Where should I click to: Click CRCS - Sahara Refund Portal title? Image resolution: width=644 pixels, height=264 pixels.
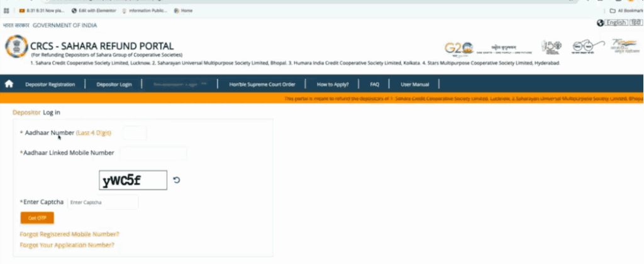tap(102, 46)
